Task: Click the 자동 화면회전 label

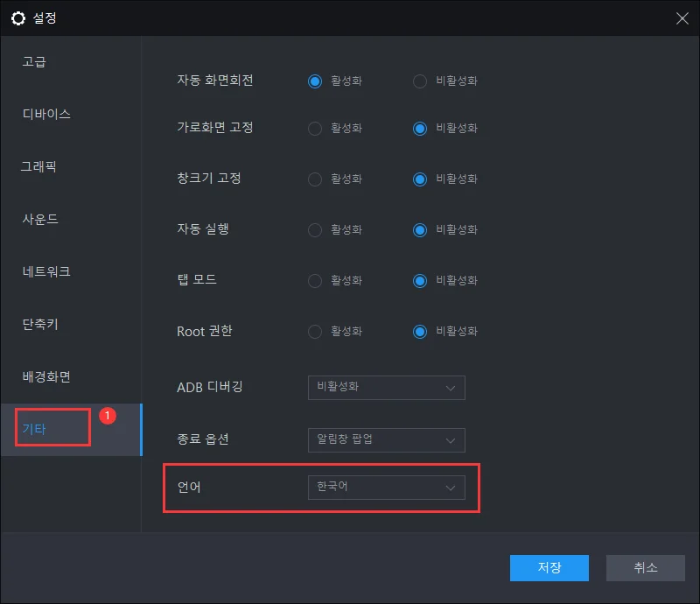Action: 215,80
